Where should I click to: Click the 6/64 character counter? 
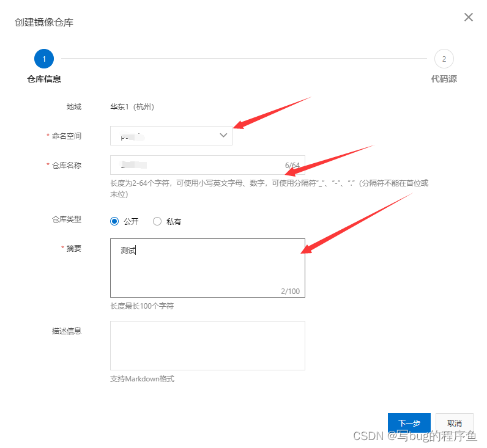pos(292,165)
